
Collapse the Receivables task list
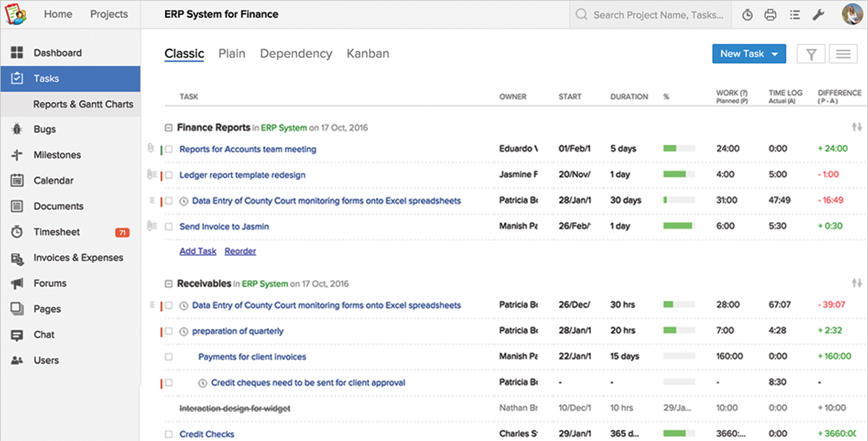(169, 284)
